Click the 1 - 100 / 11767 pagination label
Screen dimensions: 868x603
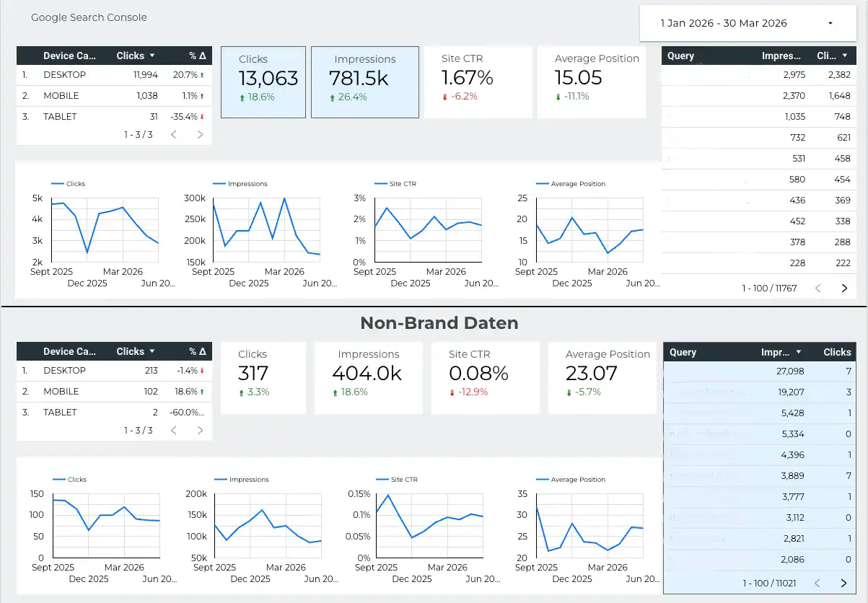pos(769,289)
